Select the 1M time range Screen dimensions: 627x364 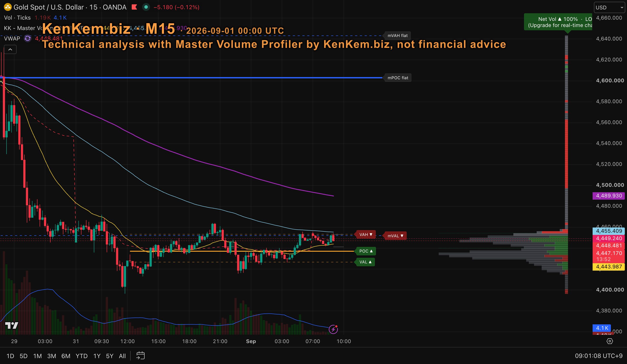38,356
